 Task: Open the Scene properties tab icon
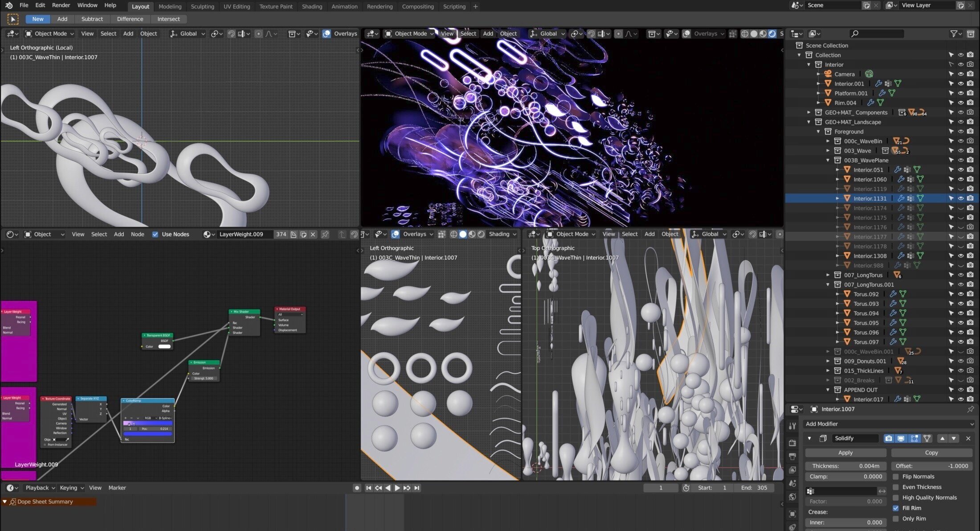(792, 483)
